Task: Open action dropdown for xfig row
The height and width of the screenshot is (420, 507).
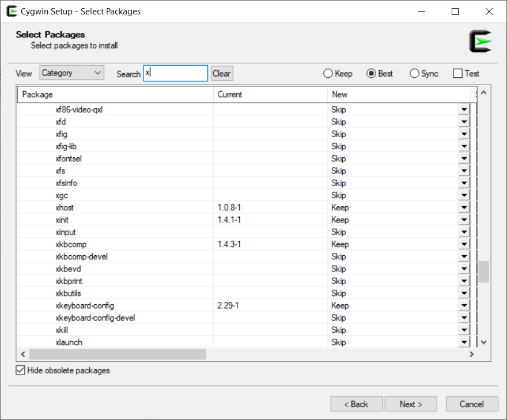Action: pyautogui.click(x=464, y=134)
